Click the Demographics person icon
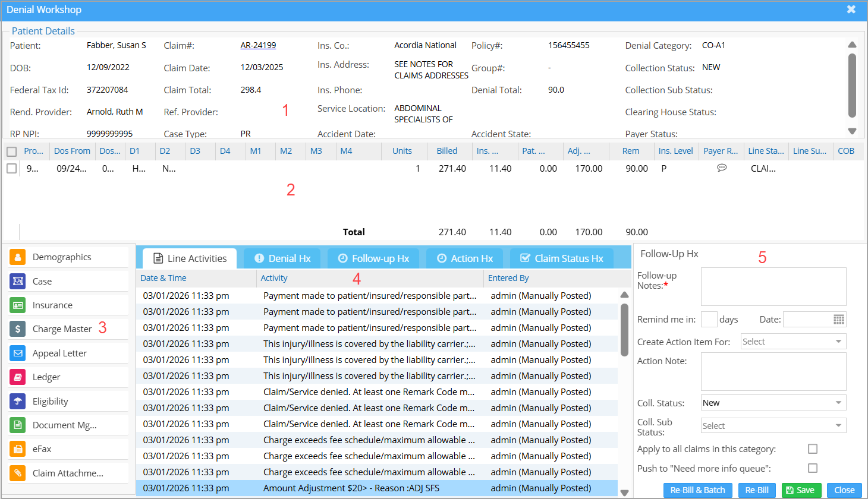The image size is (868, 499). pyautogui.click(x=18, y=257)
